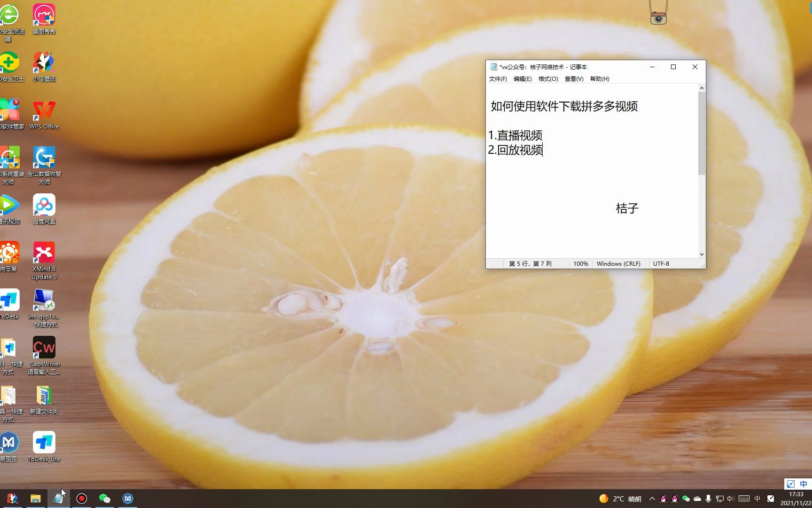Click the line 1.直播视频 in Notepad

point(515,135)
